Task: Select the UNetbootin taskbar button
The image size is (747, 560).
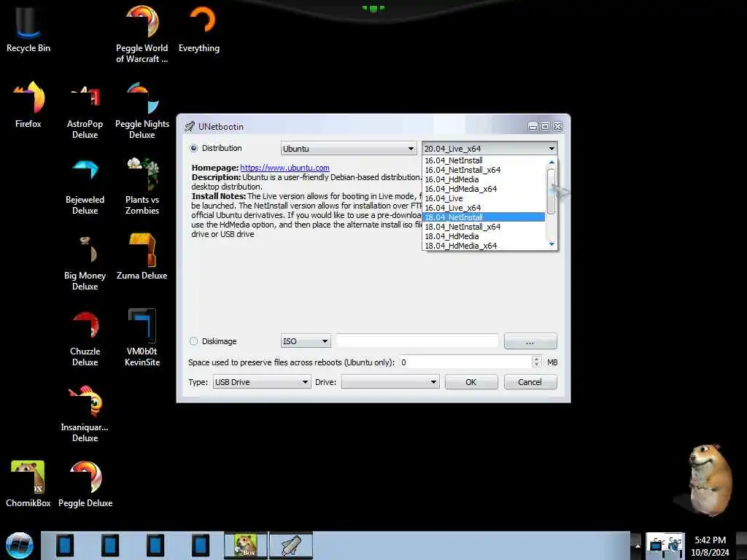Action: pos(291,545)
